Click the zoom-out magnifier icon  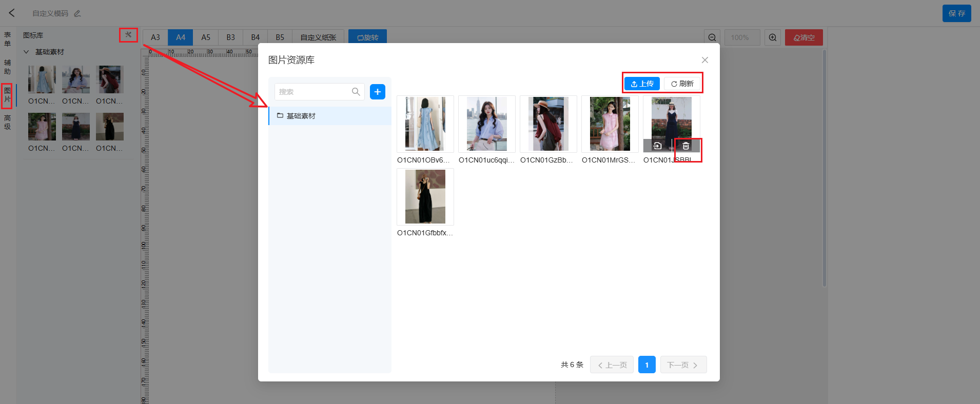(x=712, y=37)
